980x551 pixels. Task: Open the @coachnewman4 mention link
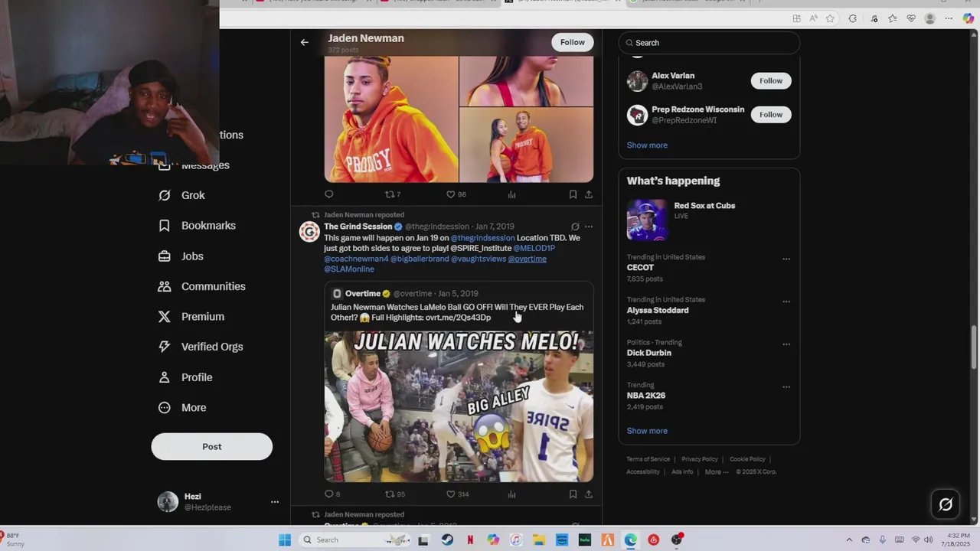[356, 259]
